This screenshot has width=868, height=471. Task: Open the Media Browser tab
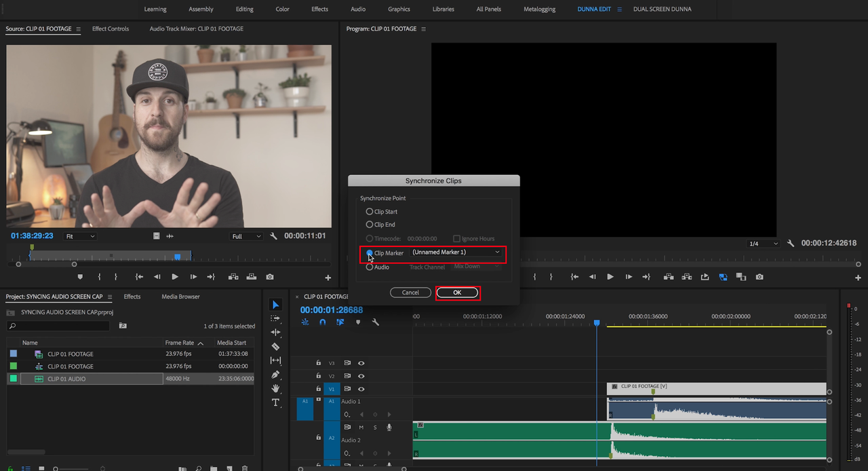point(180,297)
